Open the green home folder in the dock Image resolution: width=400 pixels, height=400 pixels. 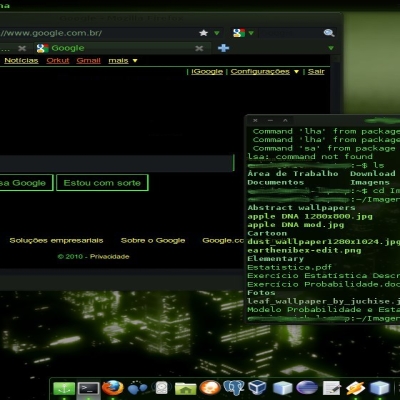[186, 389]
